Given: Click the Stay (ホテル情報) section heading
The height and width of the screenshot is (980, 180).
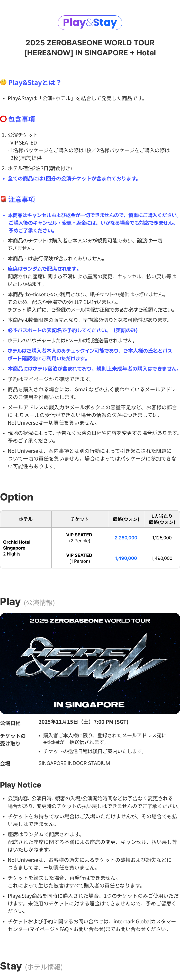Looking at the screenshot, I should (x=31, y=966).
